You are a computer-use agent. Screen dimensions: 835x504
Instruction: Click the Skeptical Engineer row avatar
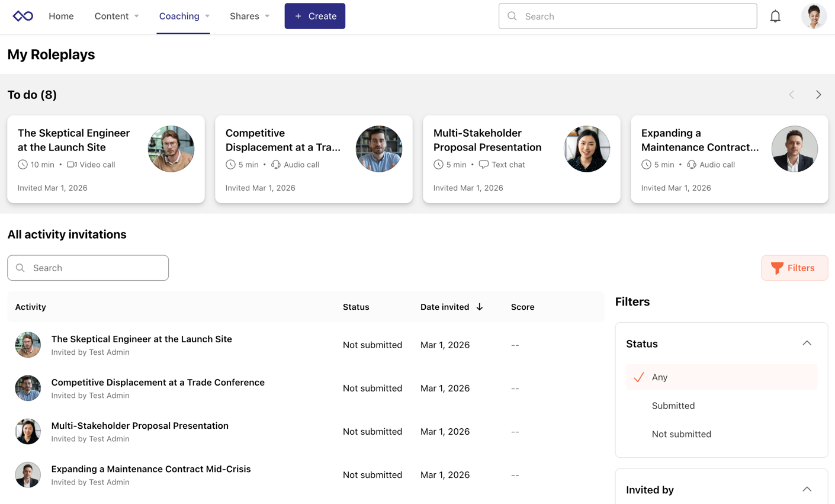click(x=28, y=345)
